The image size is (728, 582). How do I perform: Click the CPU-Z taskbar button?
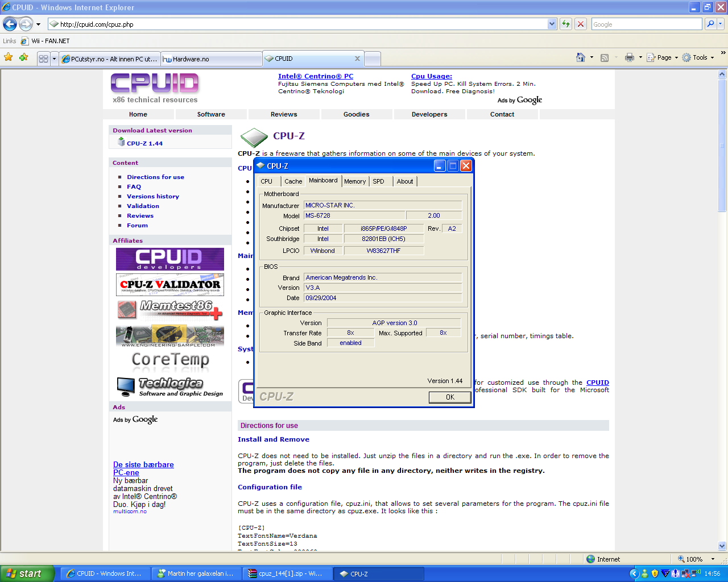tap(378, 573)
